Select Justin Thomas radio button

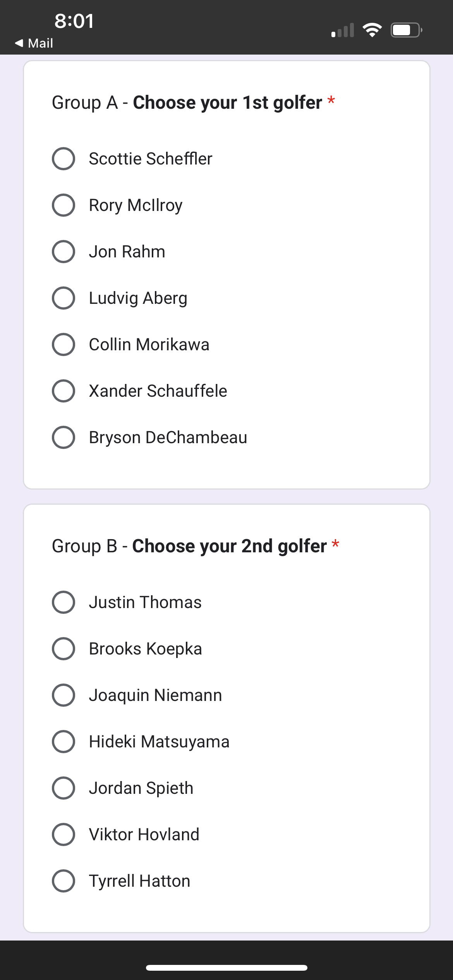pos(63,602)
